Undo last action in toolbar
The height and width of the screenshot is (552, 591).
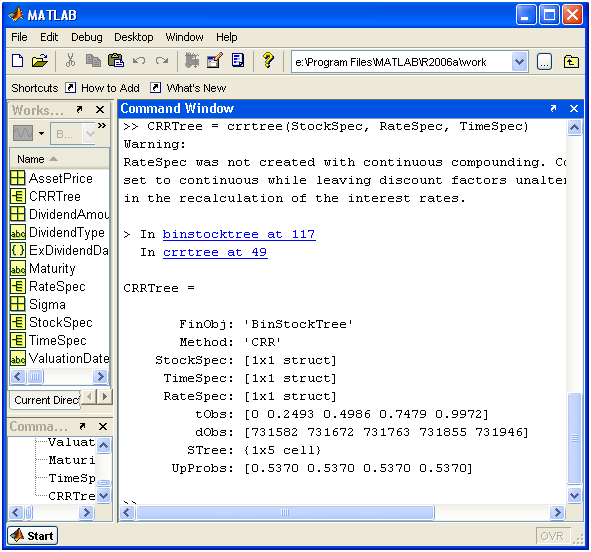tap(139, 61)
